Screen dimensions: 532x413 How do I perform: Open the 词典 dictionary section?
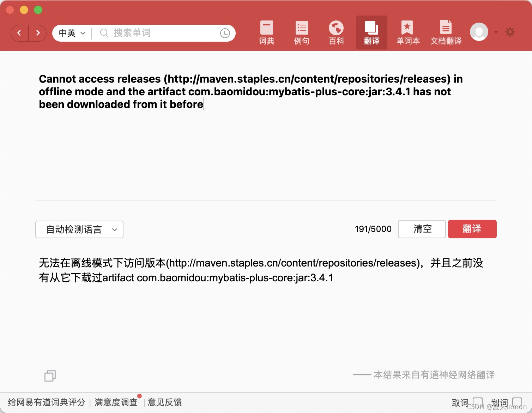266,32
